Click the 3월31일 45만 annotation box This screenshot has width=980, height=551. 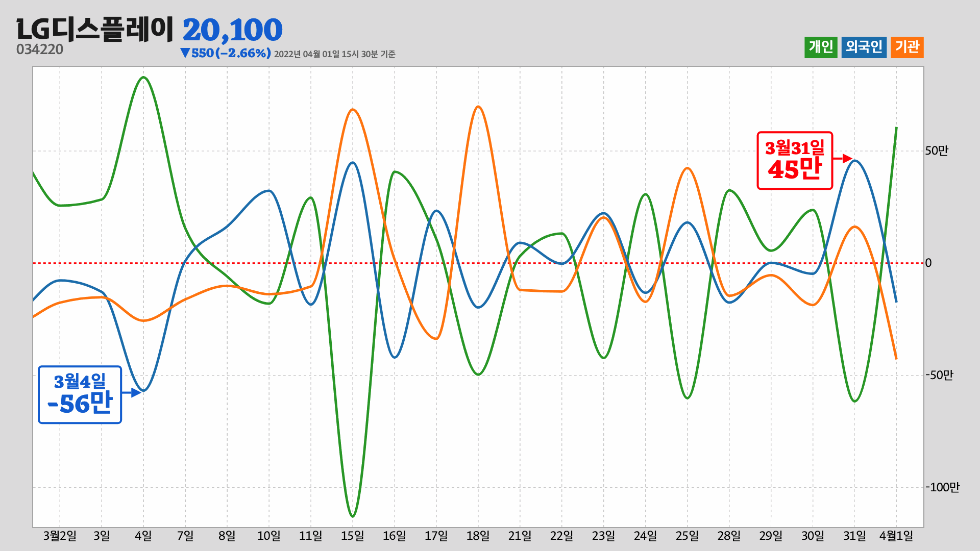pyautogui.click(x=795, y=161)
